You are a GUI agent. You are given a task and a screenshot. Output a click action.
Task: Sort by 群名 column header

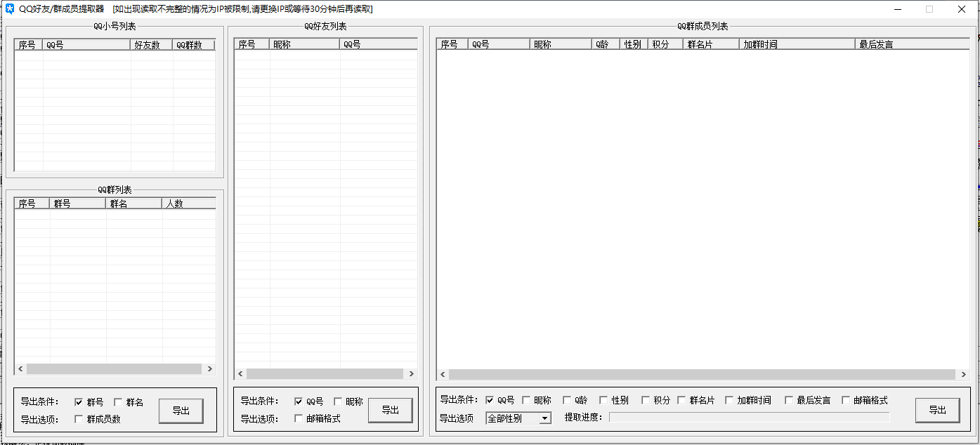coord(133,204)
